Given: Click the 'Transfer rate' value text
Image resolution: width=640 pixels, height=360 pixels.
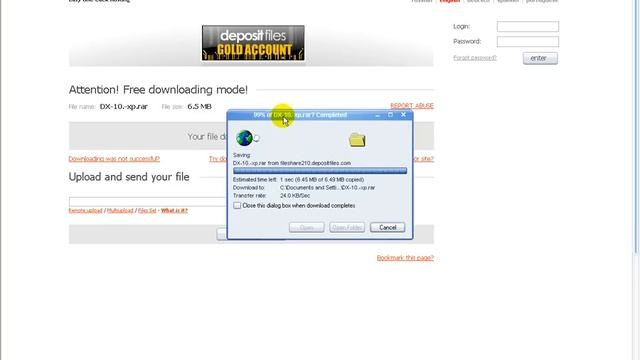Looking at the screenshot, I should [295, 196].
